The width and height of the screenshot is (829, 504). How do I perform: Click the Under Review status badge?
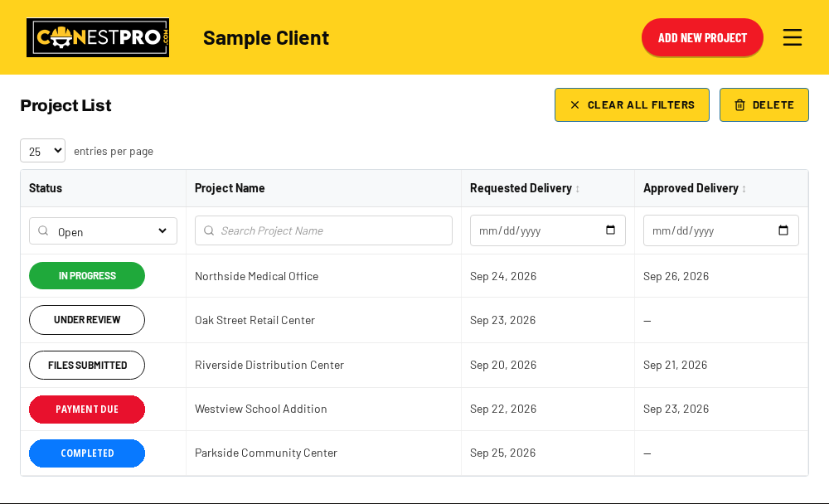(87, 320)
